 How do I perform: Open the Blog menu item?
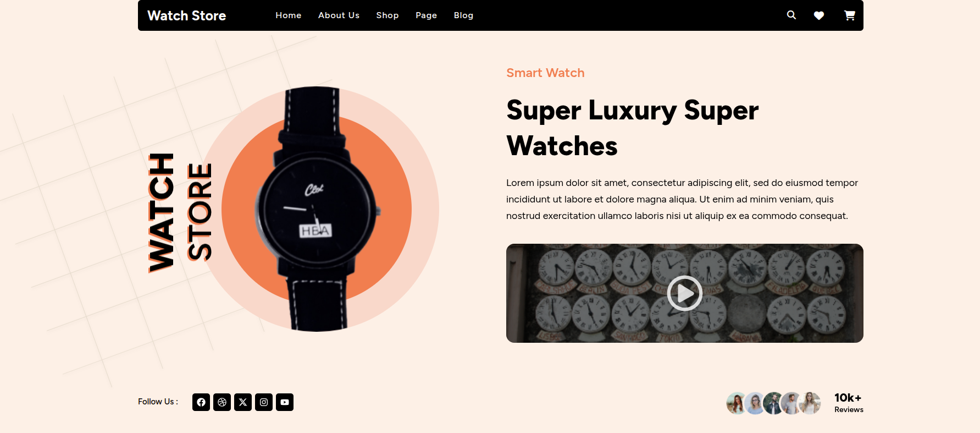[x=463, y=15]
